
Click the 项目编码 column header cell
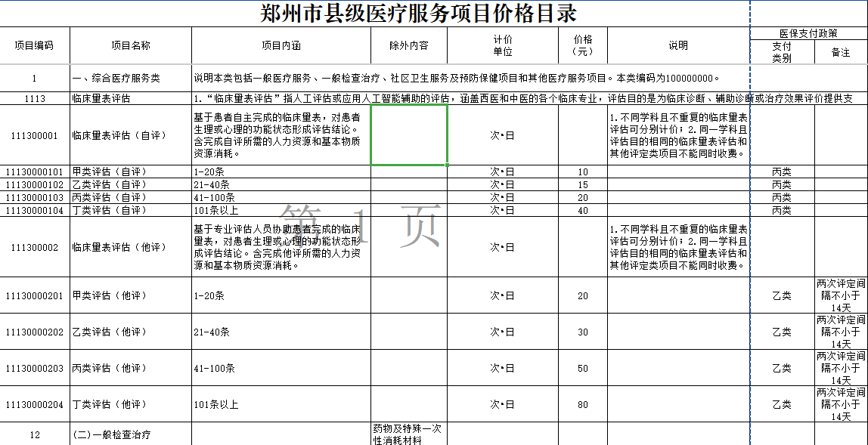[x=35, y=45]
